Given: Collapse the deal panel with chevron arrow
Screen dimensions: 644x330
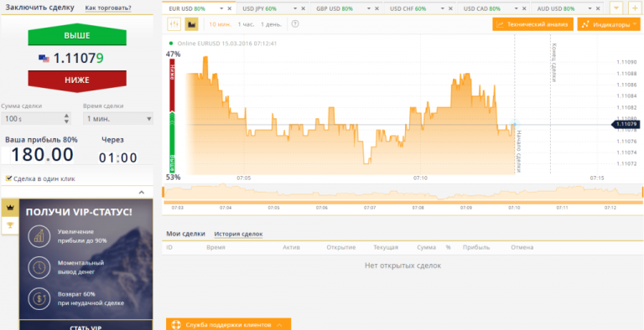Looking at the screenshot, I should pyautogui.click(x=141, y=192).
